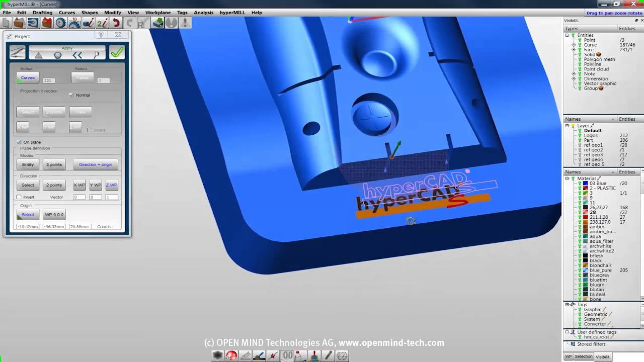Click the magnifier preview icon under Apply

coord(96,55)
